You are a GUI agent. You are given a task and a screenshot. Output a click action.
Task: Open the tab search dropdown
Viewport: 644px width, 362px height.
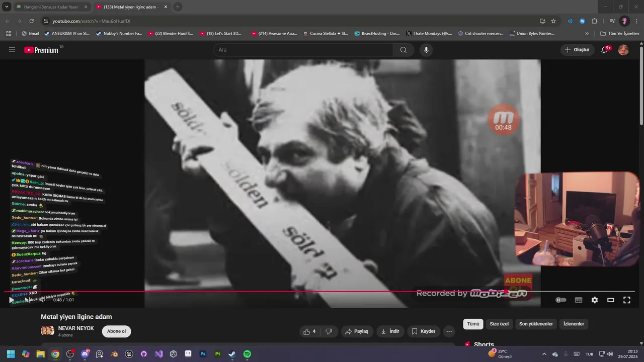coord(7,7)
